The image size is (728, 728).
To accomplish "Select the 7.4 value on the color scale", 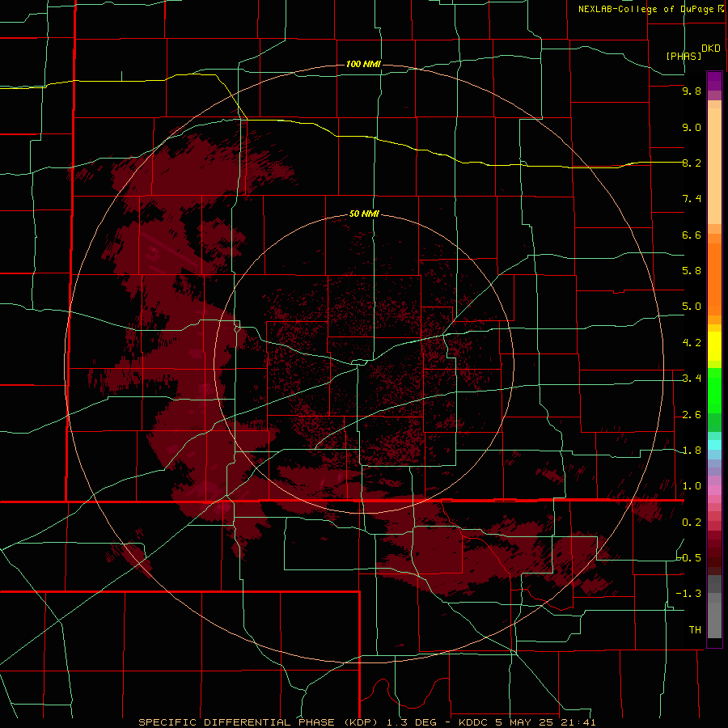I will point(692,199).
